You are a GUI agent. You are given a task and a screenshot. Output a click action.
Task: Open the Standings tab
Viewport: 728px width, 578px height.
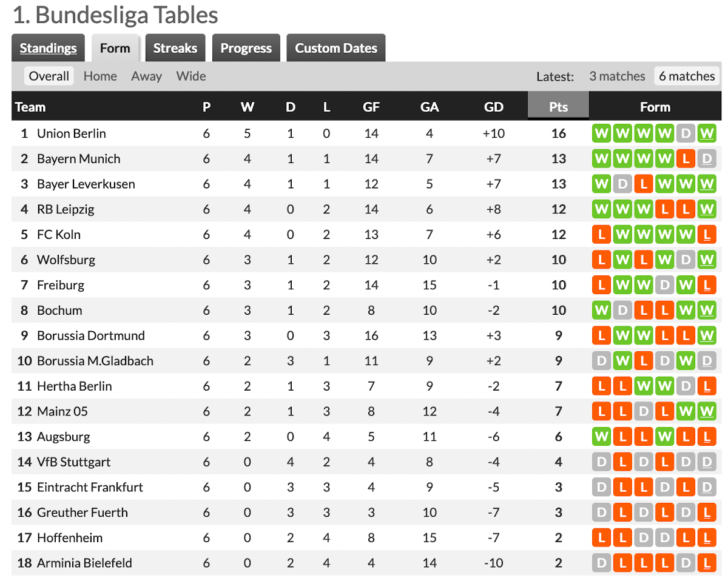pos(48,48)
